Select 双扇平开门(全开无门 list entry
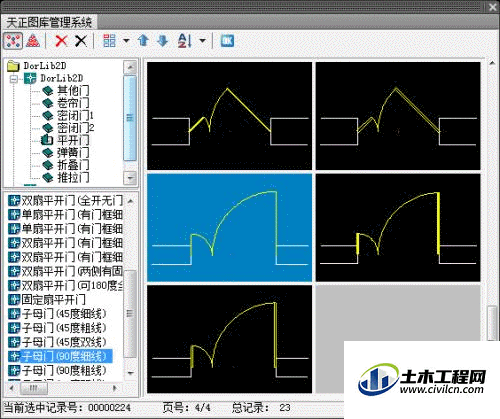The image size is (500, 419). click(x=65, y=200)
